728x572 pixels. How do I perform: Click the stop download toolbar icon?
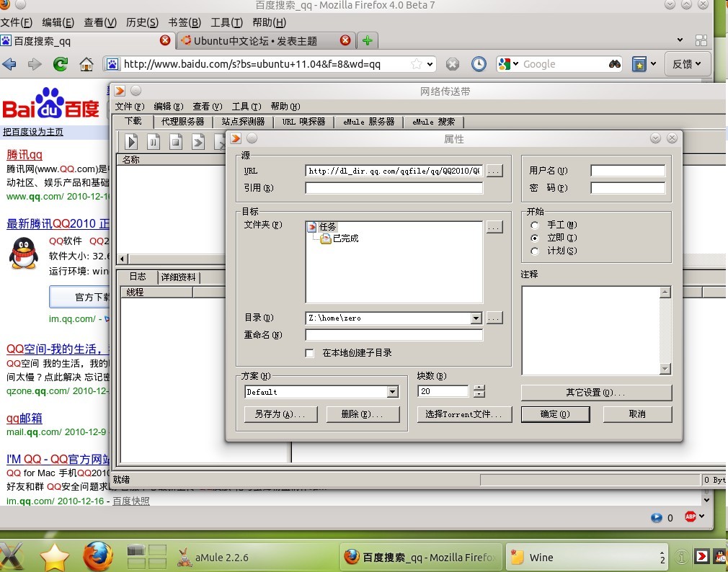[175, 141]
